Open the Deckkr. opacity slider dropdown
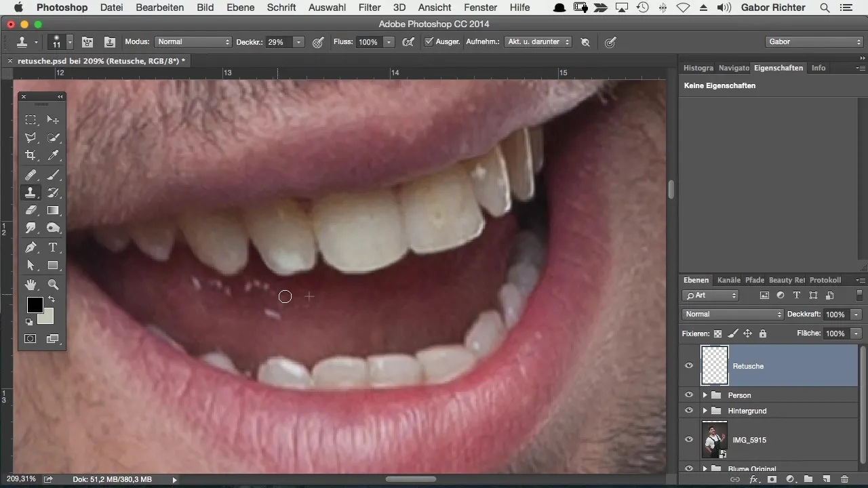The width and height of the screenshot is (868, 488). (298, 42)
